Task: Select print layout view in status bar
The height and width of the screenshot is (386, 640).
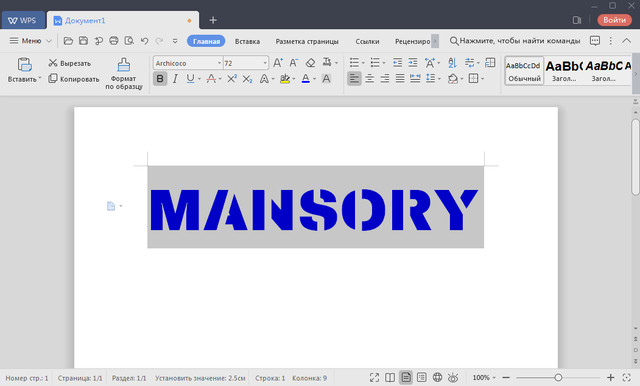Action: pyautogui.click(x=406, y=378)
